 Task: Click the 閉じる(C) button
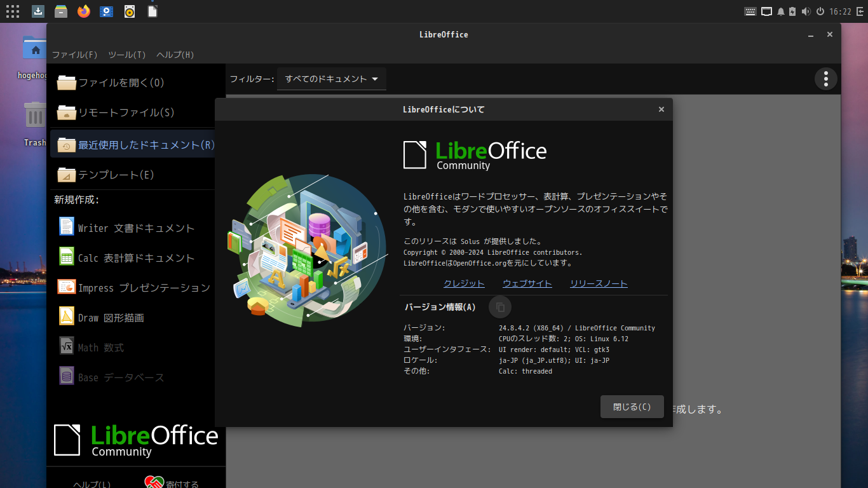[632, 407]
